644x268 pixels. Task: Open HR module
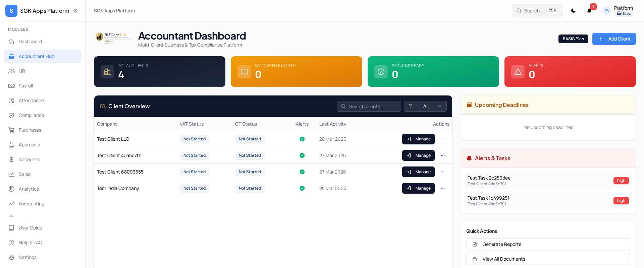43,71
